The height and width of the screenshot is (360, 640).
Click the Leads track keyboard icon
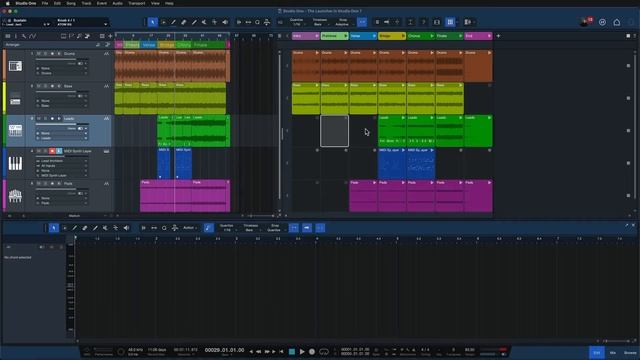pos(15,131)
